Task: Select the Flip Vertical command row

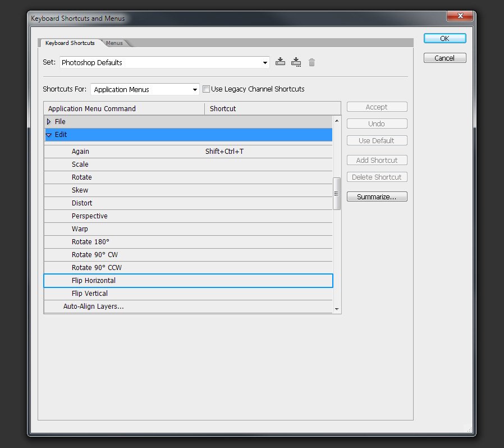Action: pyautogui.click(x=188, y=293)
